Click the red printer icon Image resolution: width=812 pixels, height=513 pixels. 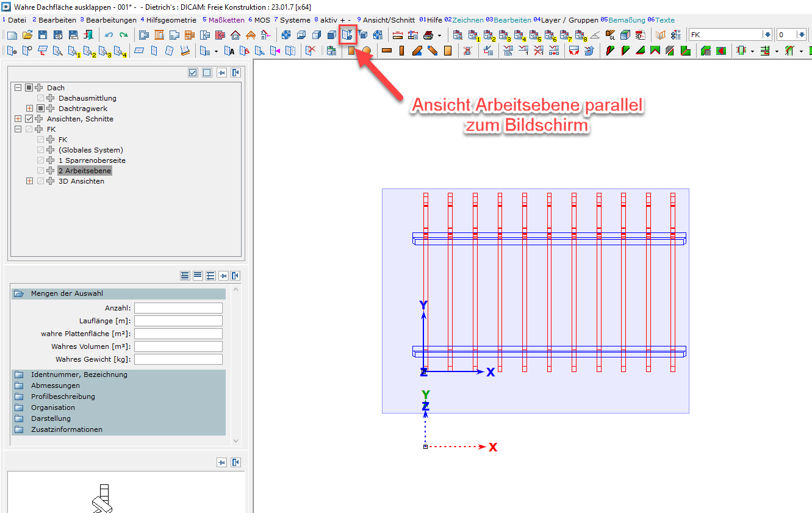tap(428, 35)
